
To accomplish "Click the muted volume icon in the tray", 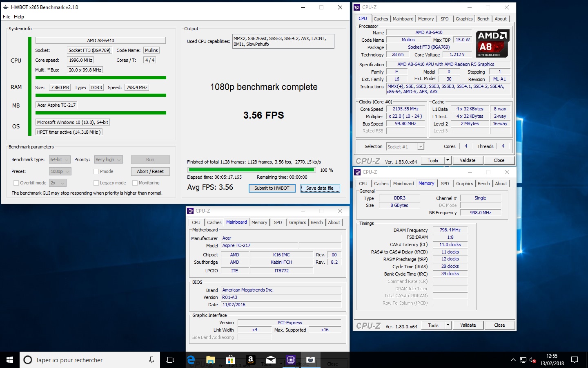I will 532,360.
